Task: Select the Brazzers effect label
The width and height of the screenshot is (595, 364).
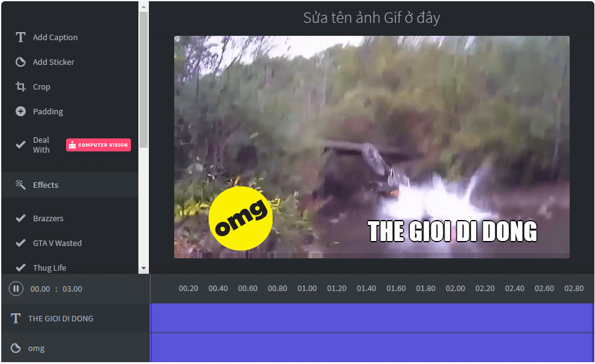Action: (x=48, y=218)
